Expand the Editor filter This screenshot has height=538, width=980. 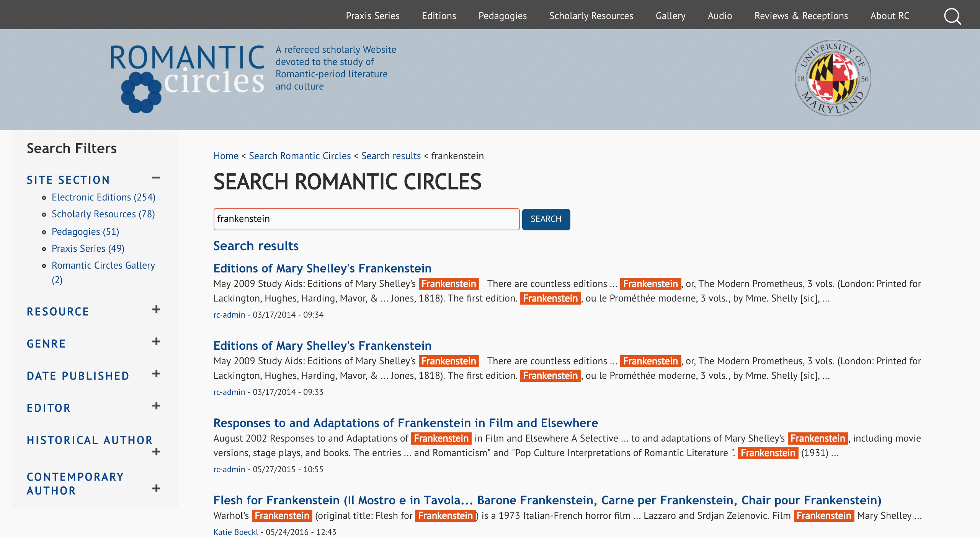(x=156, y=406)
